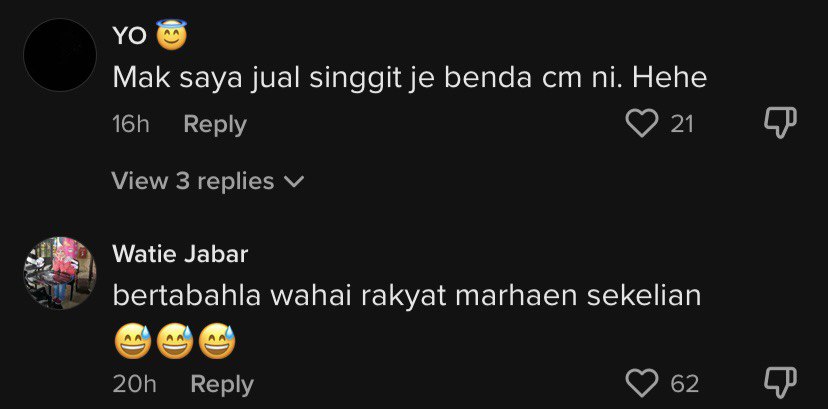Open YO's black profile avatar
This screenshot has width=828, height=409.
[x=60, y=55]
